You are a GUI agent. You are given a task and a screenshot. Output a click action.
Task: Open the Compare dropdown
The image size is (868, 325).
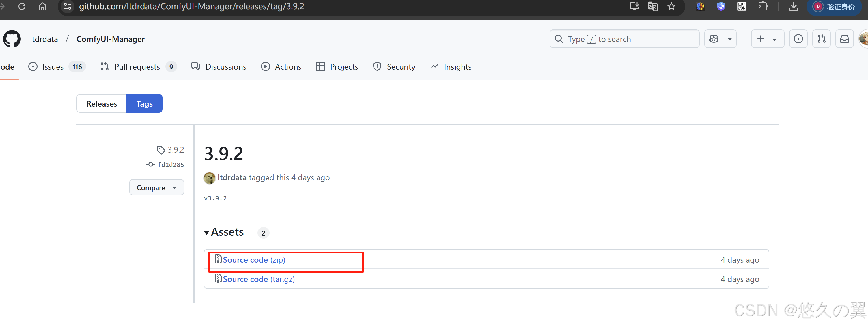(156, 187)
